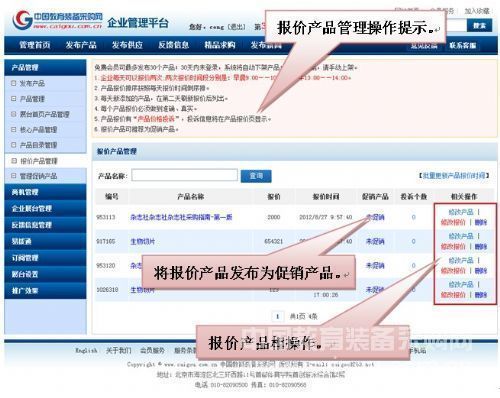This screenshot has width=500, height=398.
Task: Select sidebar item 报价产品管理
Action: click(x=38, y=161)
